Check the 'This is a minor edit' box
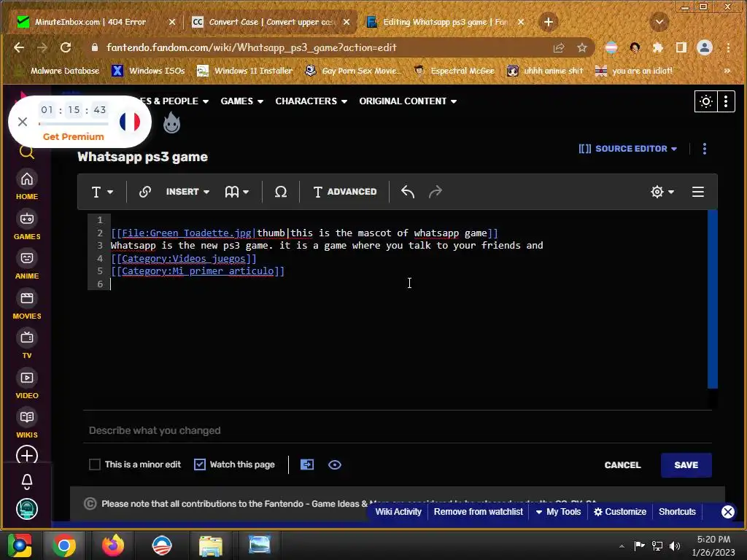The height and width of the screenshot is (560, 747). (x=95, y=464)
